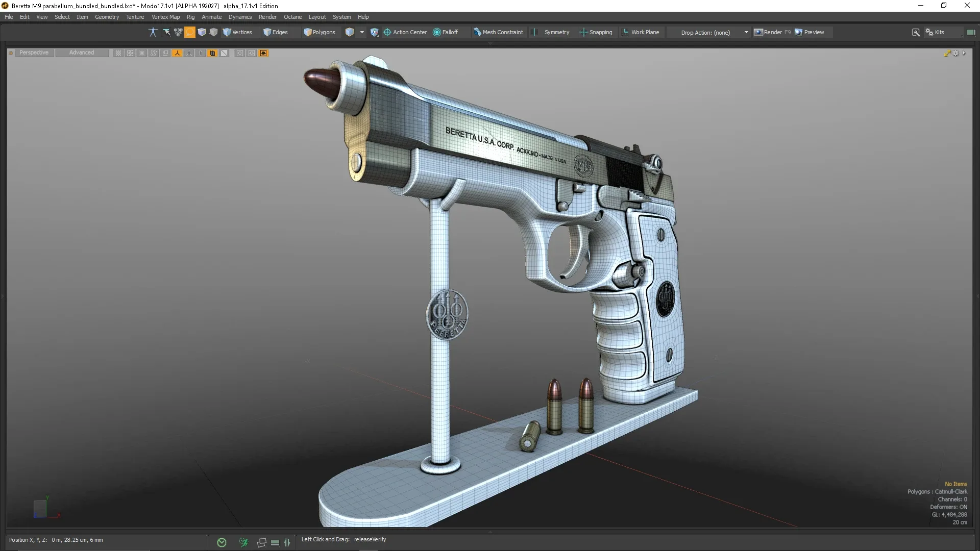Viewport: 980px width, 551px height.
Task: Click the Perspective viewport camera dropdown
Action: coord(34,53)
